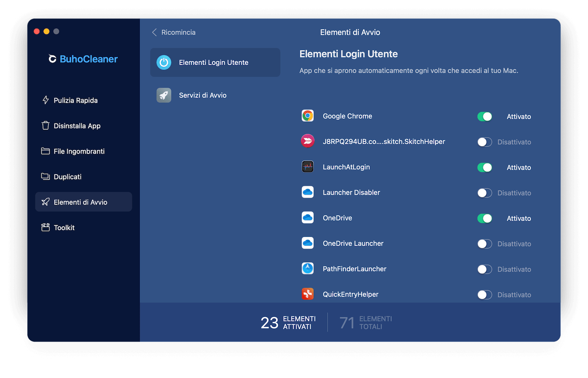The width and height of the screenshot is (588, 378).
Task: Enable the SkitchHelper login item toggle
Action: [485, 142]
